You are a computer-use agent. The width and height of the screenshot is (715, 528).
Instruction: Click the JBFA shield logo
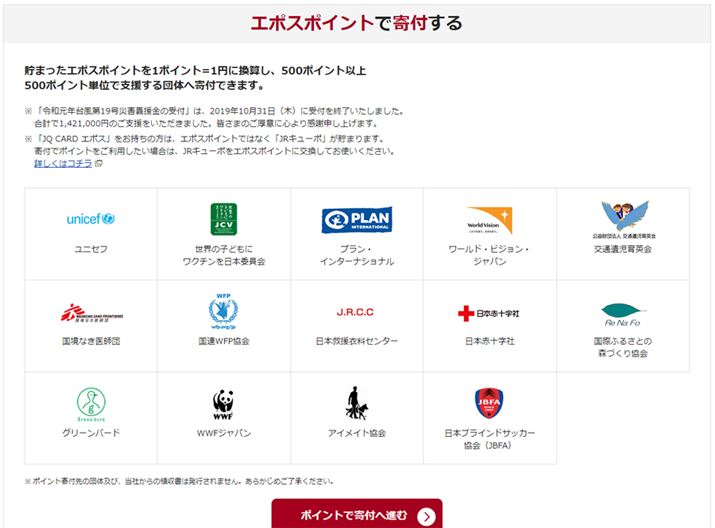[489, 403]
